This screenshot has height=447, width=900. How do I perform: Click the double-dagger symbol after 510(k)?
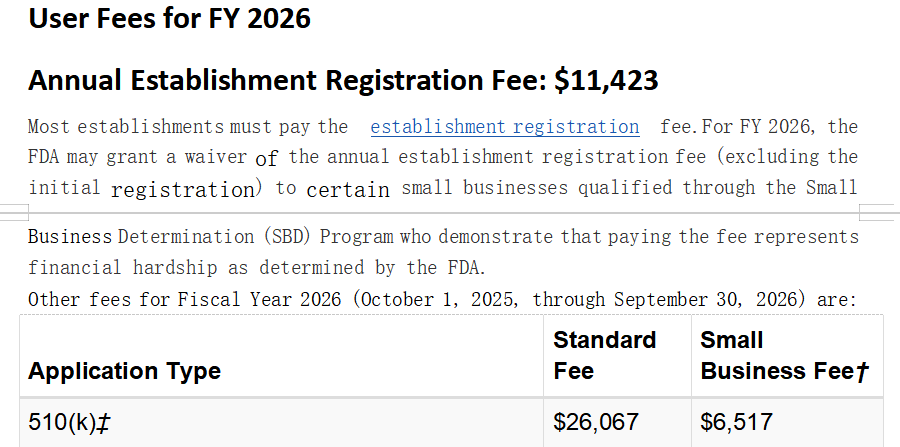(103, 423)
